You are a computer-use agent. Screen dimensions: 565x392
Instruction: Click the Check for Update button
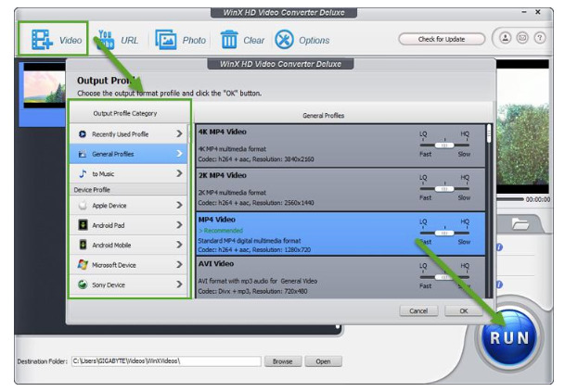click(442, 39)
